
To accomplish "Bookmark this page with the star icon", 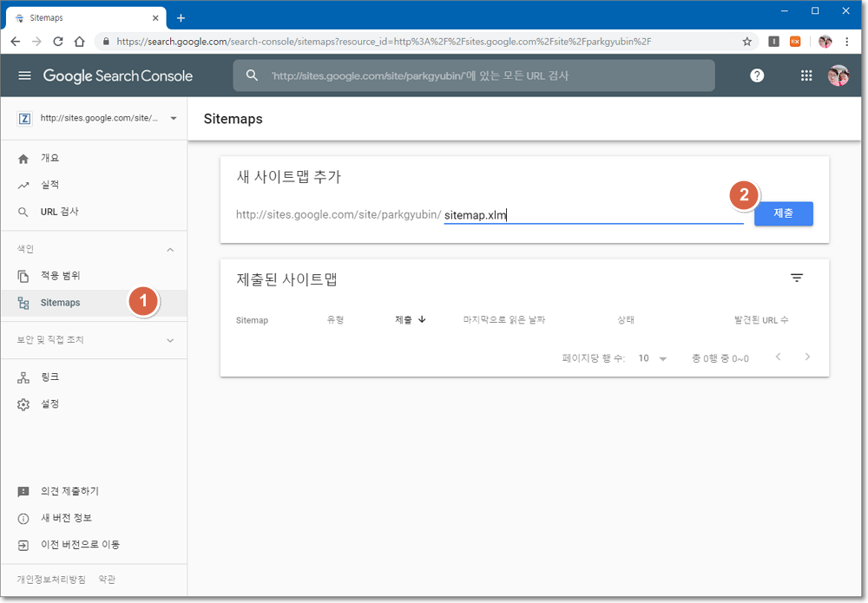I will coord(746,41).
